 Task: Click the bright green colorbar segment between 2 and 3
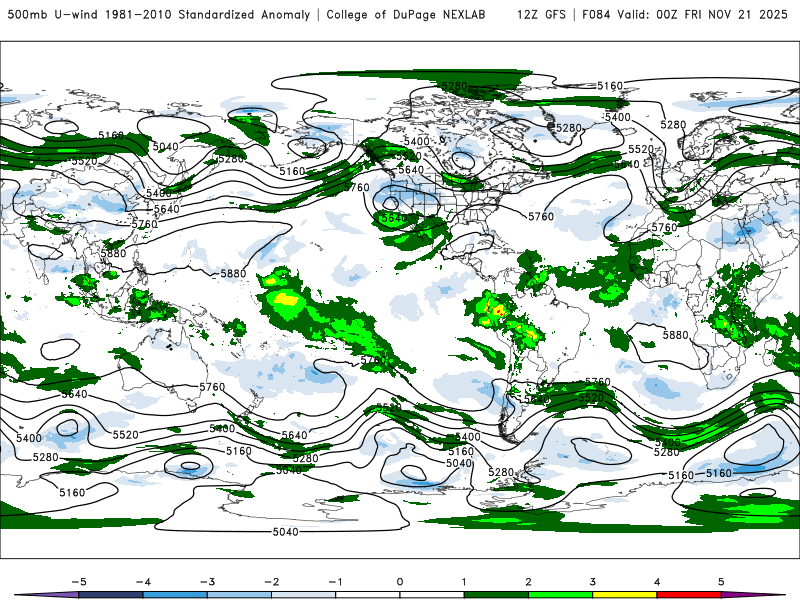[x=561, y=595]
